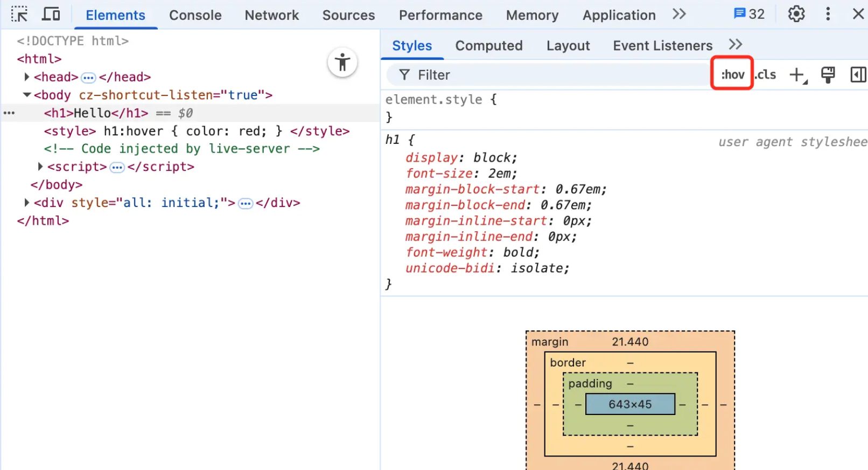868x470 pixels.
Task: Switch to the Console tab
Action: (195, 15)
